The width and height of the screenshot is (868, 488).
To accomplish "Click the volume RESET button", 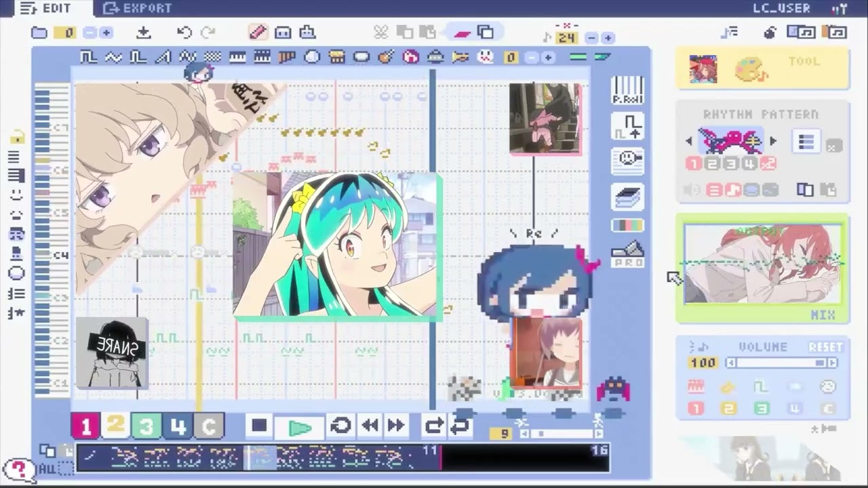I will [825, 346].
